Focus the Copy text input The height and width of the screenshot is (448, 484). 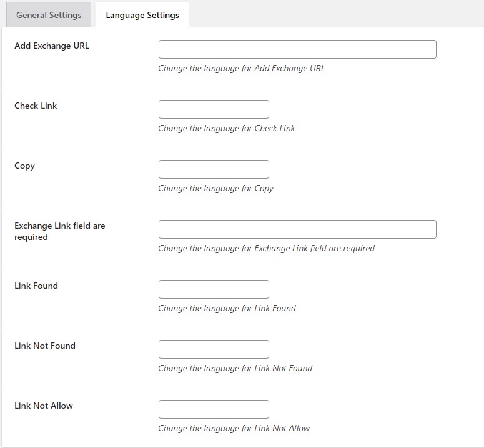pos(214,169)
